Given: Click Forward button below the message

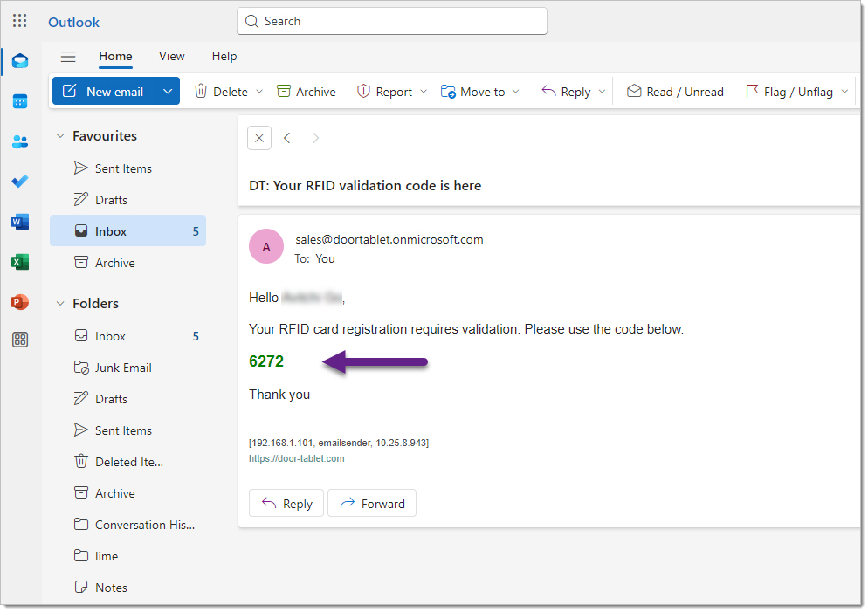Looking at the screenshot, I should (372, 504).
